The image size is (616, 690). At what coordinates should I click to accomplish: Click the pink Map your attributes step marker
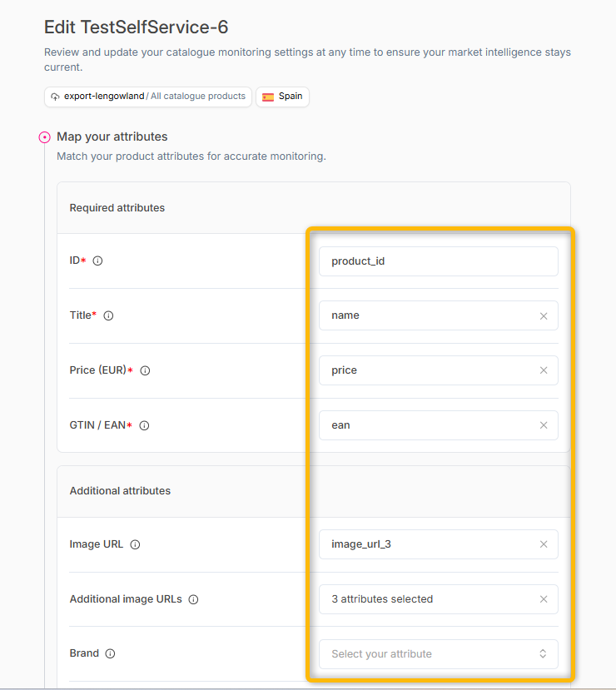(44, 137)
